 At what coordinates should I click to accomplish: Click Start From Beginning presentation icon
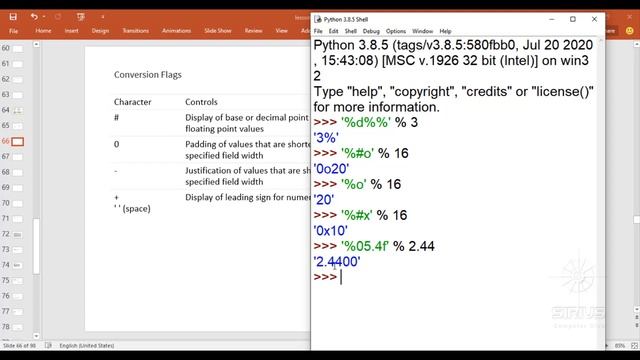pos(80,17)
